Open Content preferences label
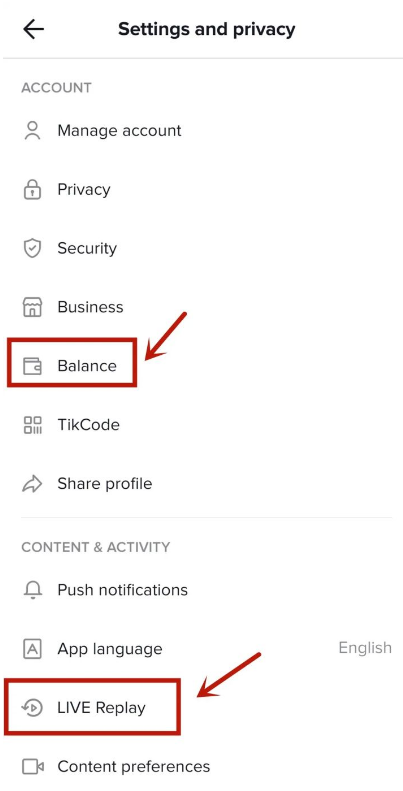 134,767
